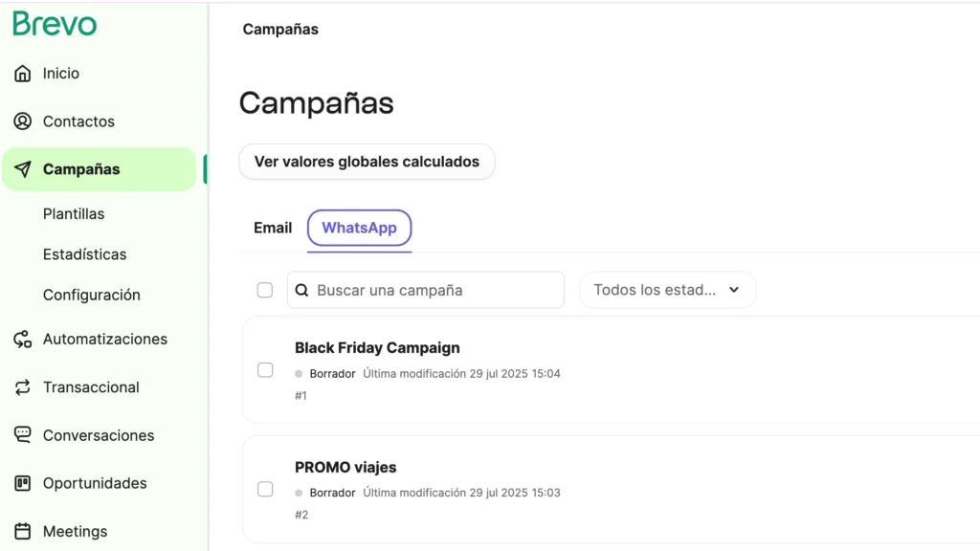Click Ver valores globales calculados button
980x551 pixels.
tap(367, 162)
